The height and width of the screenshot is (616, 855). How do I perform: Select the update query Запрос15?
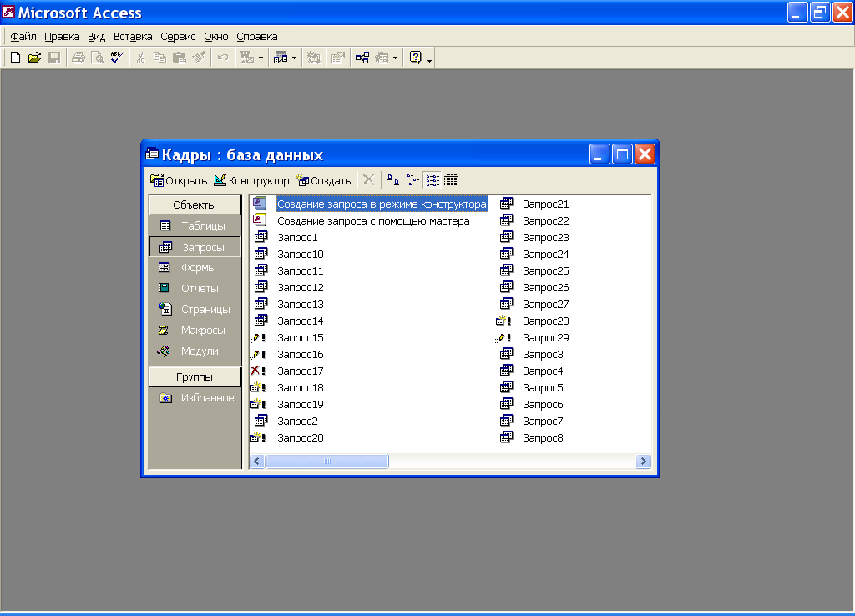(300, 337)
